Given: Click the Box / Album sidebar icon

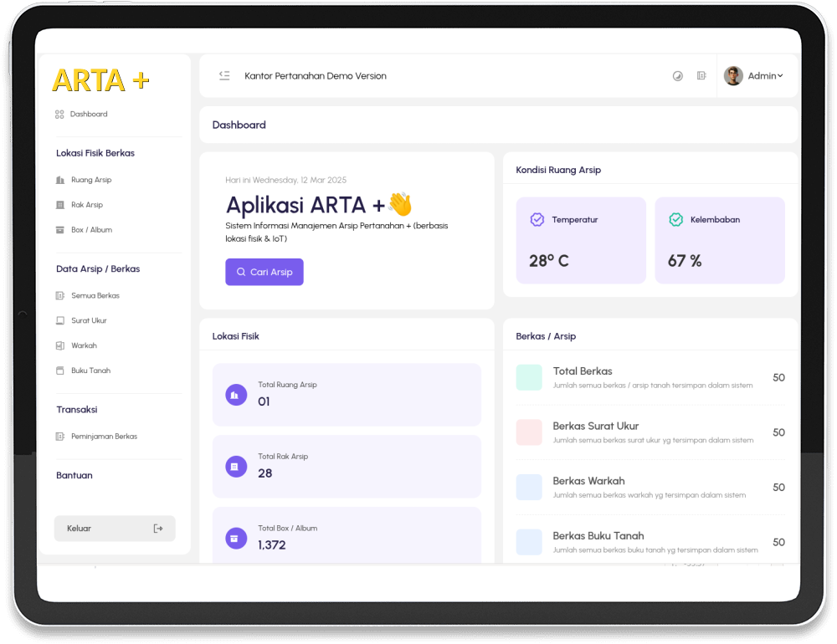Looking at the screenshot, I should coord(59,230).
